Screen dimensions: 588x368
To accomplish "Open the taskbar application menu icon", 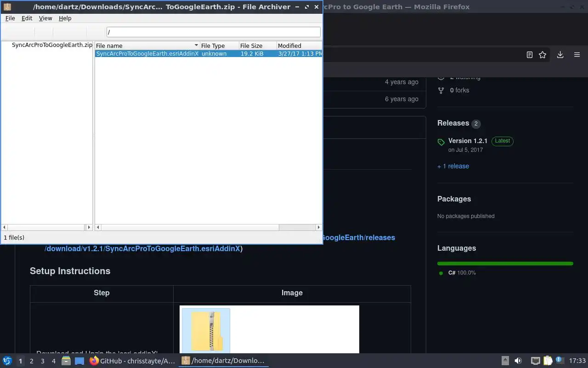I will pos(7,361).
